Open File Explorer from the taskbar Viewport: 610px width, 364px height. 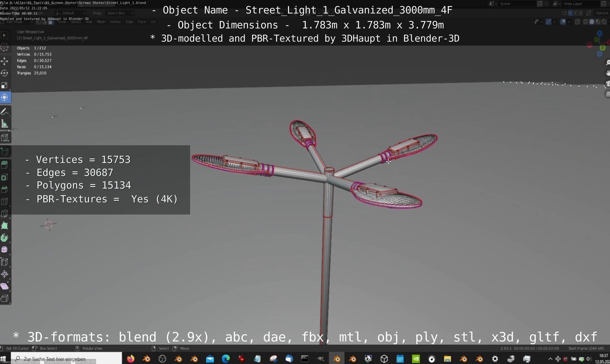click(x=448, y=359)
